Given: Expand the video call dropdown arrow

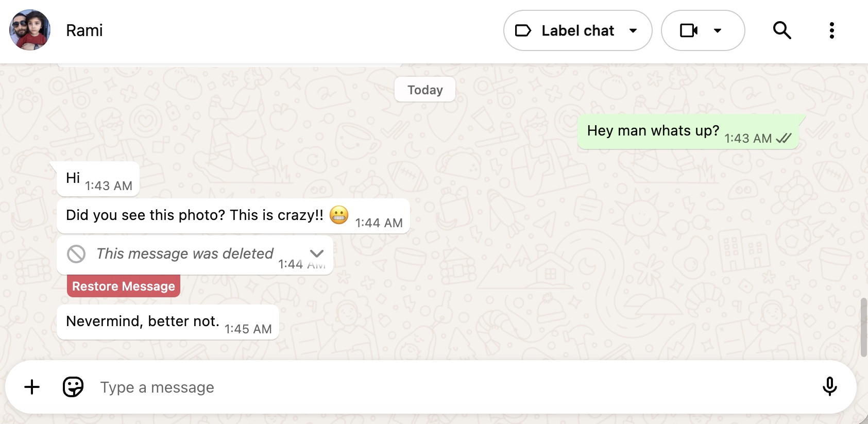Looking at the screenshot, I should point(718,30).
